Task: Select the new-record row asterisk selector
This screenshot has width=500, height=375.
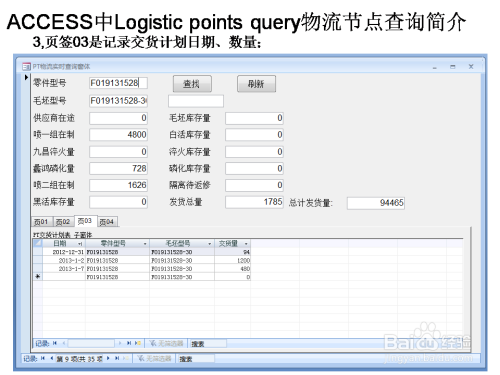Action: click(38, 277)
